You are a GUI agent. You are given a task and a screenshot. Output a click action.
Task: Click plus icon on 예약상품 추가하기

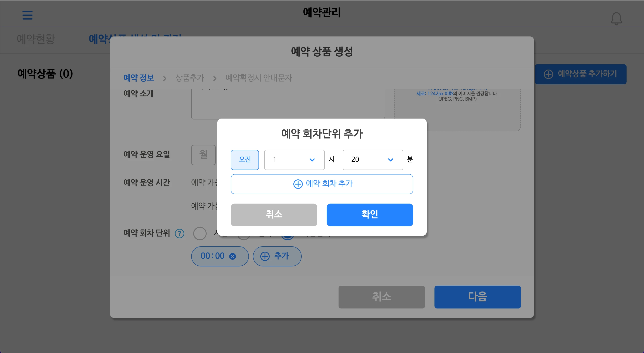coord(549,74)
